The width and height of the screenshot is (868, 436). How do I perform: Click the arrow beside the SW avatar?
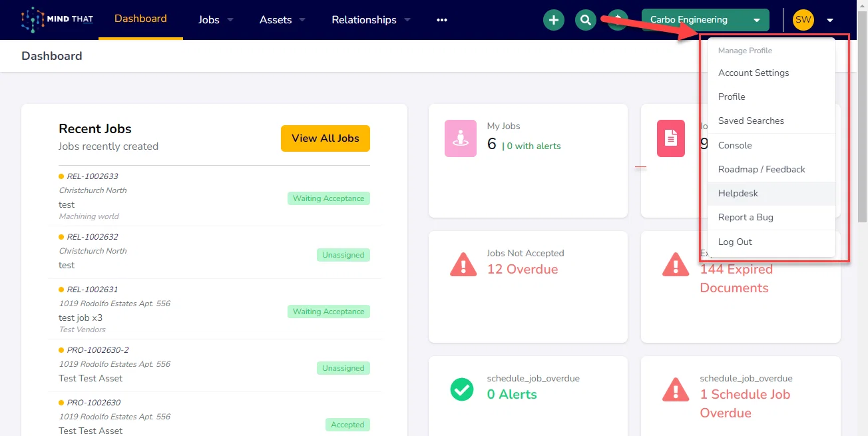click(x=830, y=20)
